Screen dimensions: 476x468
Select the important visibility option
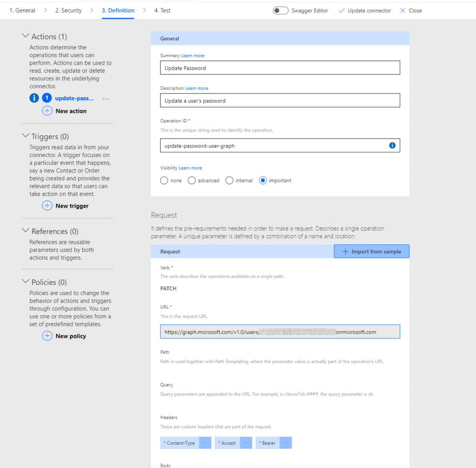(x=263, y=181)
